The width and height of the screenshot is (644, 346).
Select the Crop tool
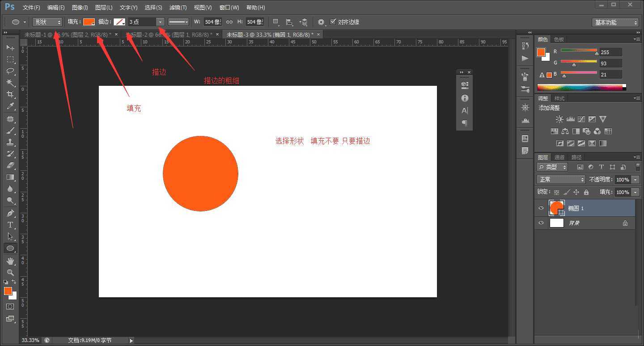(x=11, y=94)
